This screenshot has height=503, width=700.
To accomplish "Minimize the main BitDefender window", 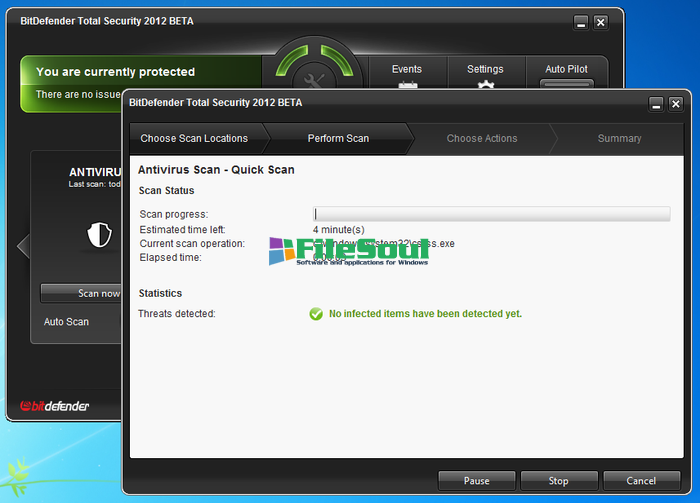I will click(x=581, y=22).
